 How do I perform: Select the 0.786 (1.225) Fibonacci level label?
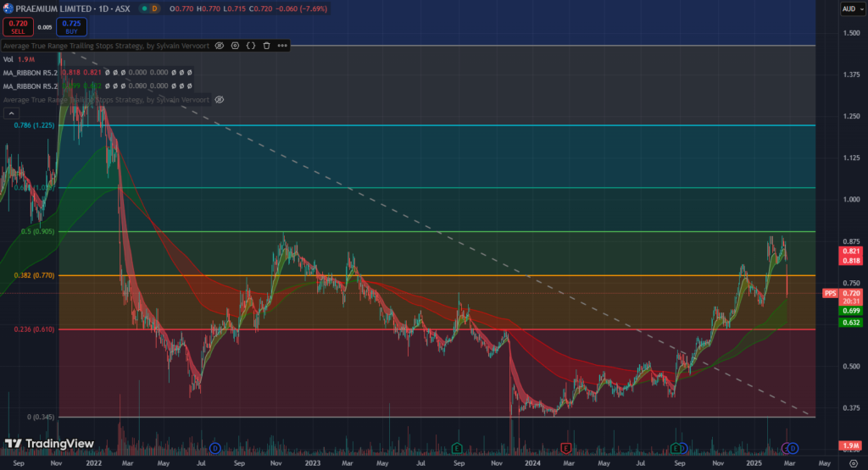(34, 125)
